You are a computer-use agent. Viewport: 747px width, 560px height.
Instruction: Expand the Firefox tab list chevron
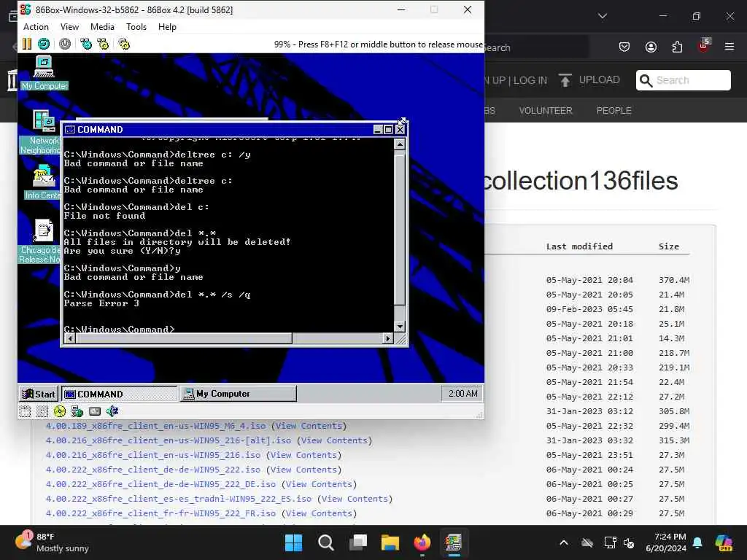(x=603, y=16)
